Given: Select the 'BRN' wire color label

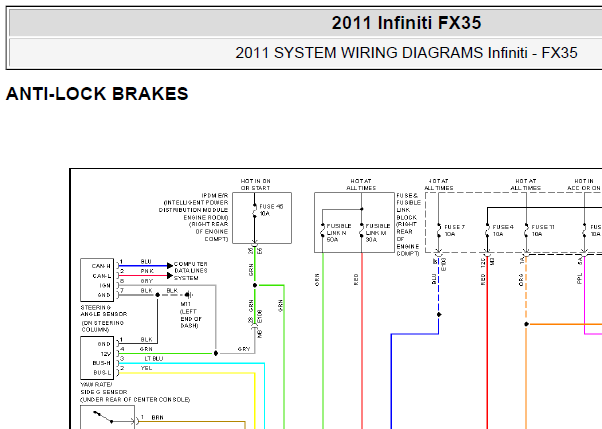Looking at the screenshot, I should [157, 417].
